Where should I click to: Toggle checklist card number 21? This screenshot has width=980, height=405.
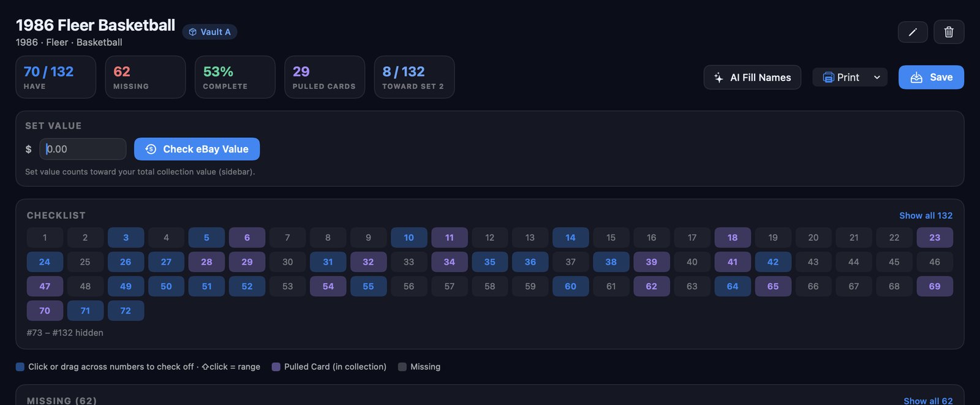854,237
